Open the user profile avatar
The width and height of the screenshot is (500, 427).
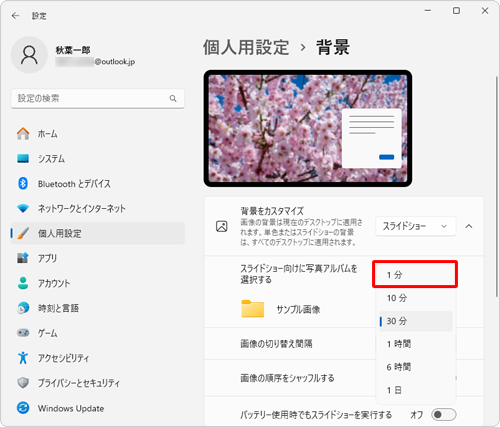click(29, 55)
